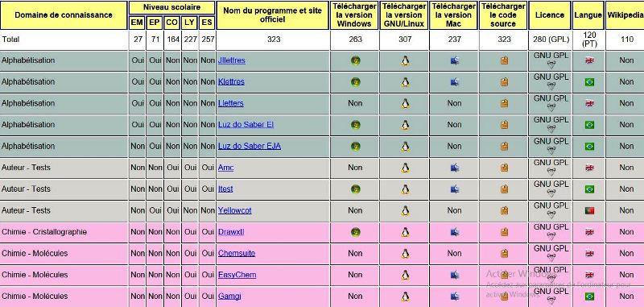Click the Télécharger la version Windows header
The height and width of the screenshot is (307, 644).
coord(354,15)
